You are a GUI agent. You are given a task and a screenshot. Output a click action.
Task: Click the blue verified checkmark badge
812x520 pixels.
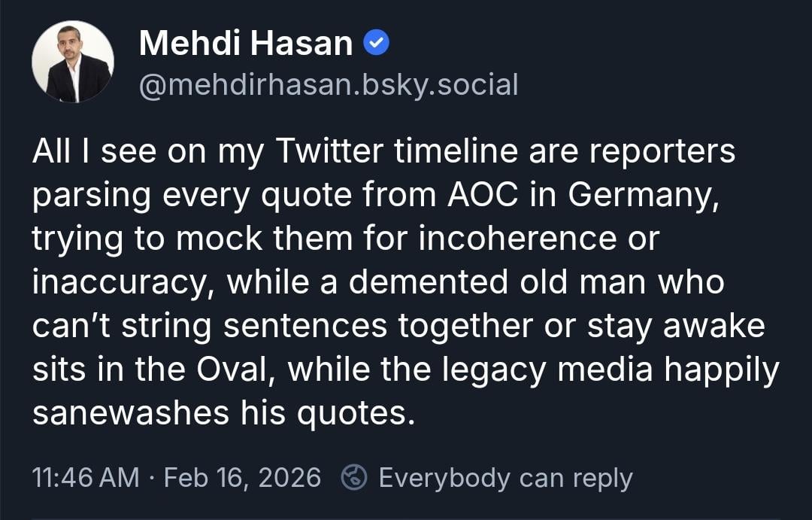377,44
